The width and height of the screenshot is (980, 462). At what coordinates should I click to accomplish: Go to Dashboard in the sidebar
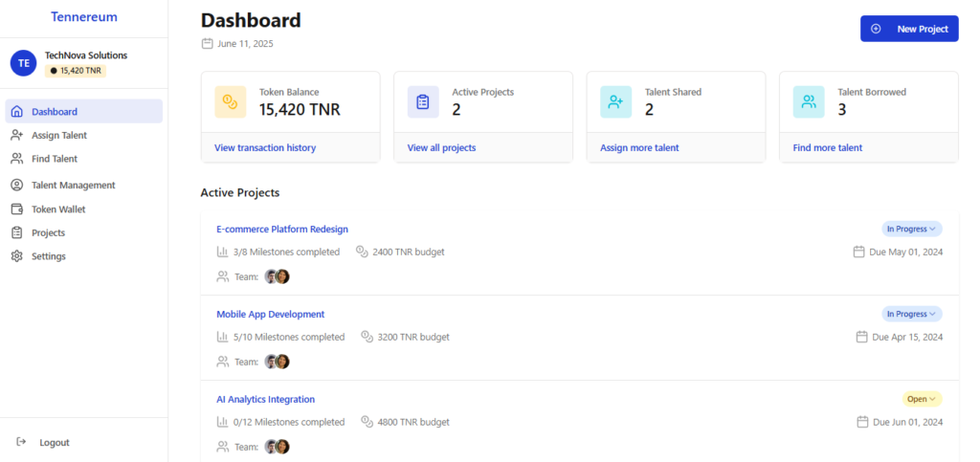pos(84,112)
